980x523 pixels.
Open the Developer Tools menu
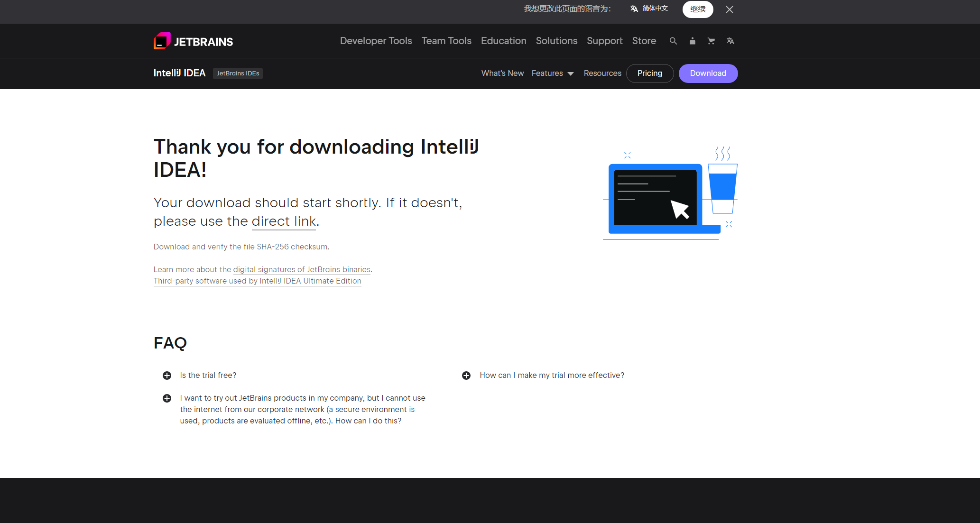pyautogui.click(x=376, y=41)
